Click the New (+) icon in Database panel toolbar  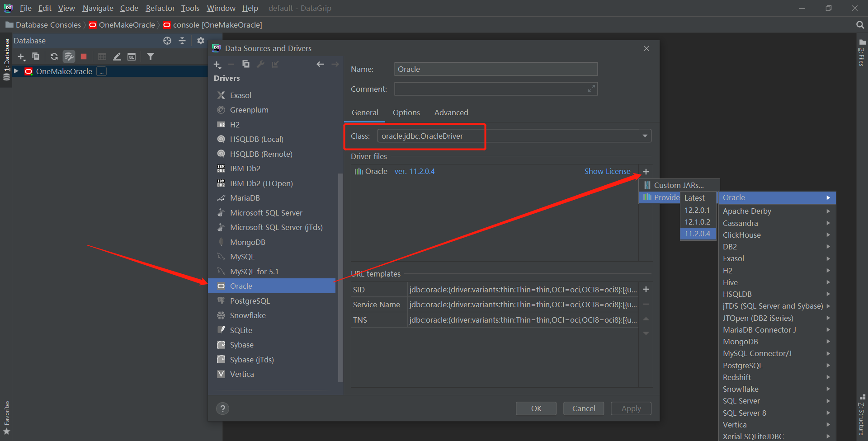(21, 57)
